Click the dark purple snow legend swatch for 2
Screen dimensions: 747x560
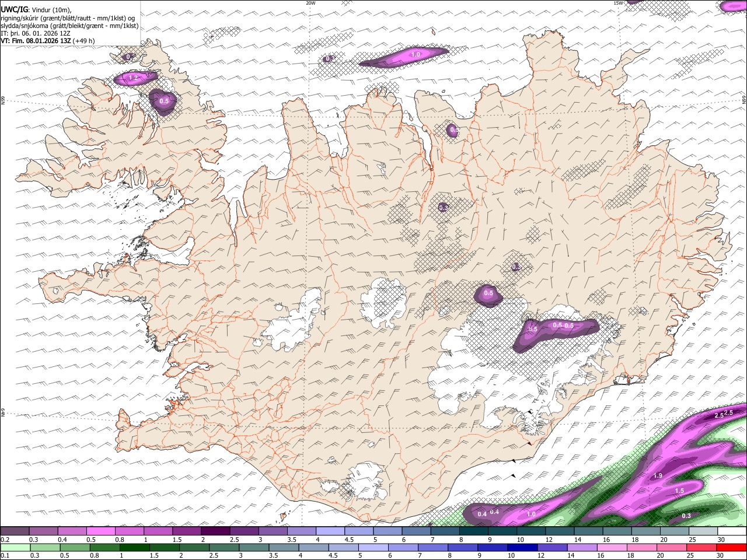(x=215, y=531)
